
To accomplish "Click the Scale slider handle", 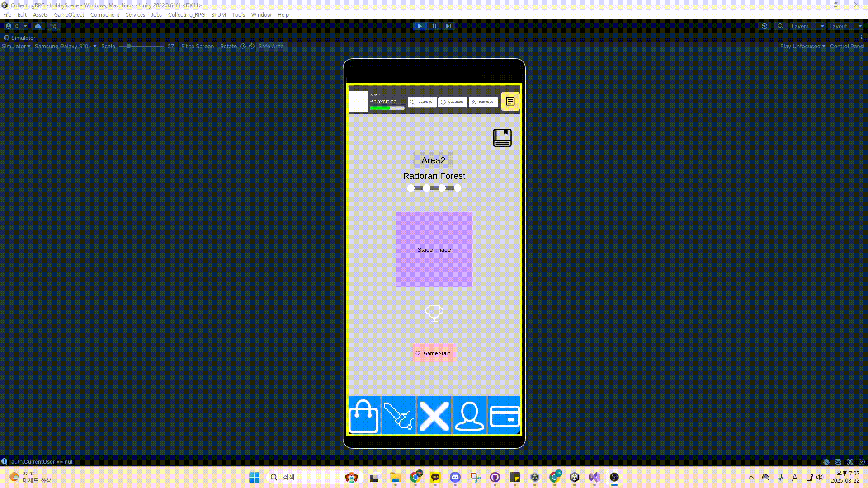I will [x=129, y=46].
